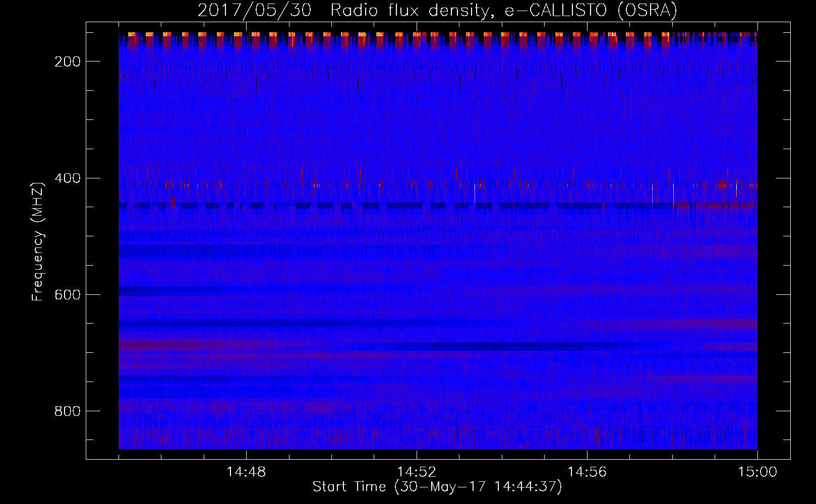Click the '14:56' time tick label
This screenshot has height=504, width=816.
tap(587, 472)
